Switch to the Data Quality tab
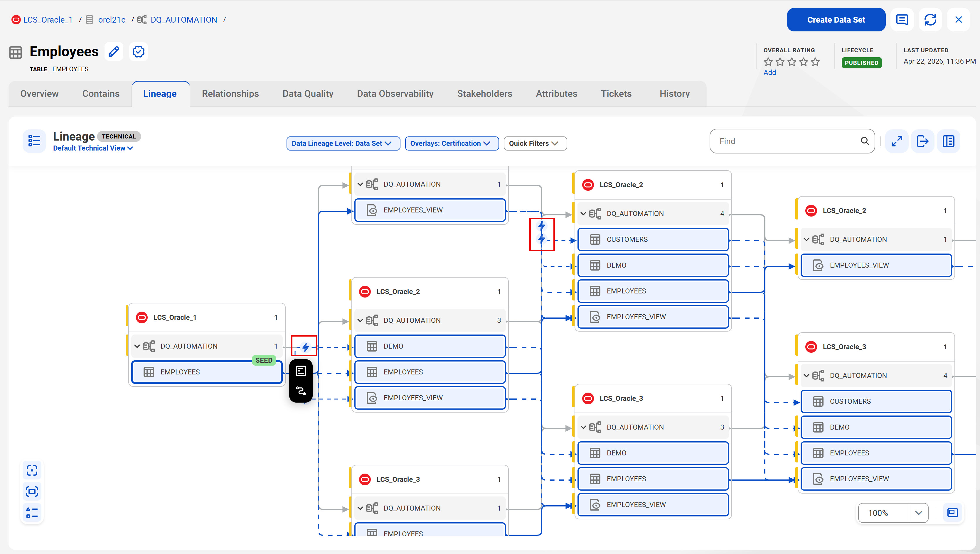This screenshot has width=980, height=554. [308, 94]
